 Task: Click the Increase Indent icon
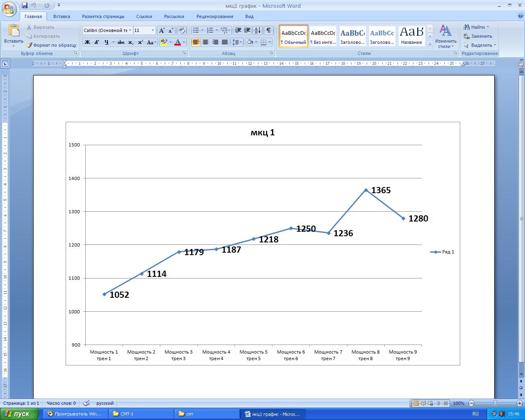tap(247, 30)
